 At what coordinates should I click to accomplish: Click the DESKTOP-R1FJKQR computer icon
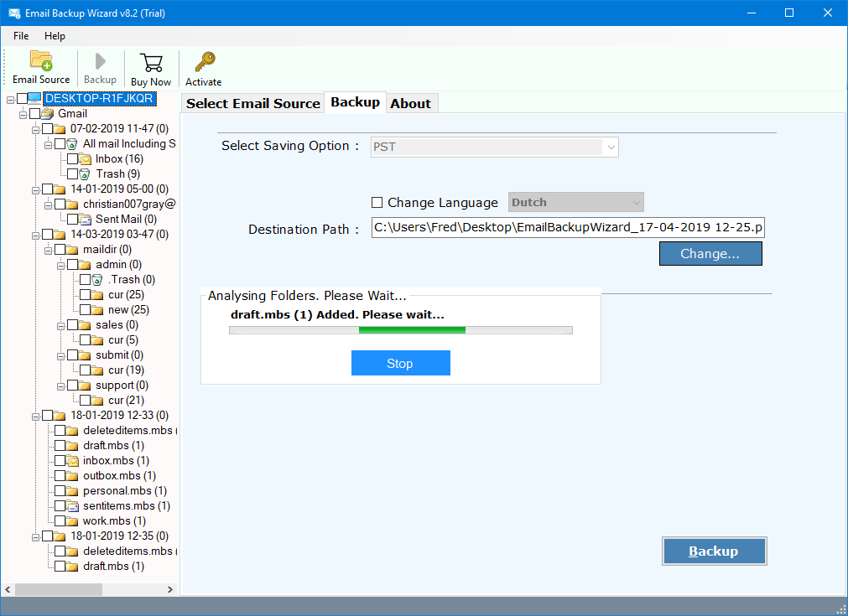[34, 98]
